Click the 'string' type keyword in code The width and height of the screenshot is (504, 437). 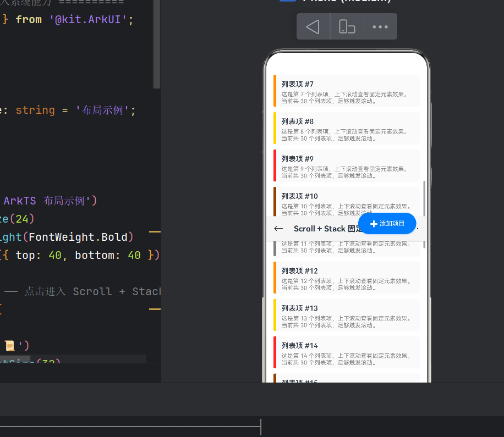pos(35,110)
